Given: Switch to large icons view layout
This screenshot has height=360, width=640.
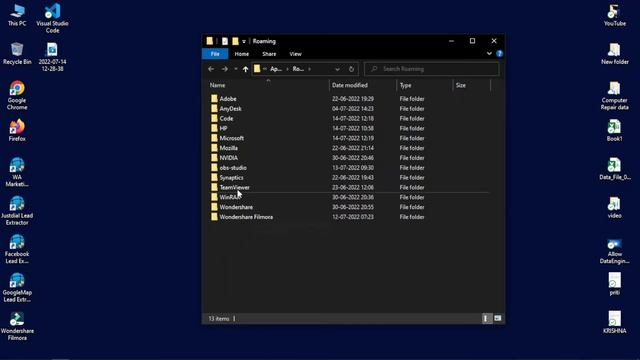Looking at the screenshot, I should (x=498, y=318).
